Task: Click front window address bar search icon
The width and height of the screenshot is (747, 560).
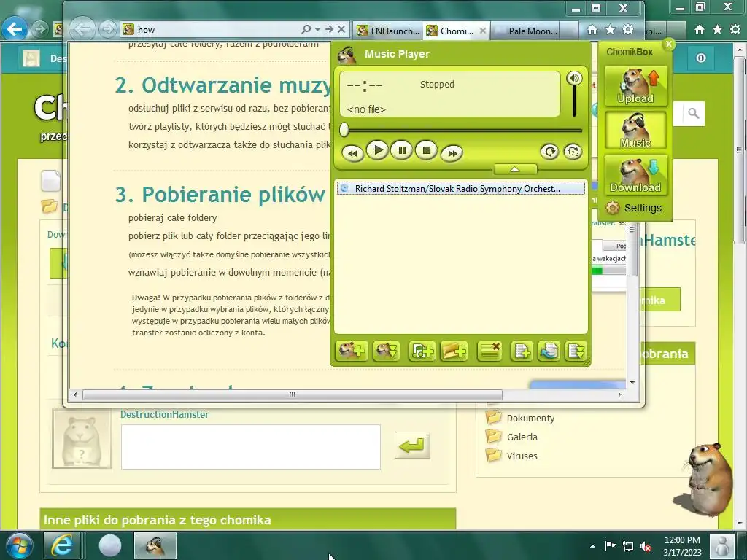Action: click(x=306, y=29)
